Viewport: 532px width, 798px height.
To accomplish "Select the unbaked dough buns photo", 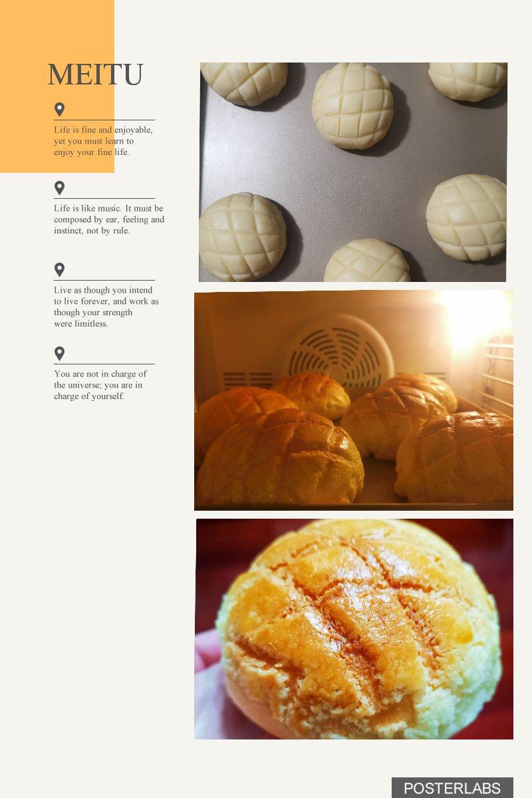I will (x=353, y=172).
